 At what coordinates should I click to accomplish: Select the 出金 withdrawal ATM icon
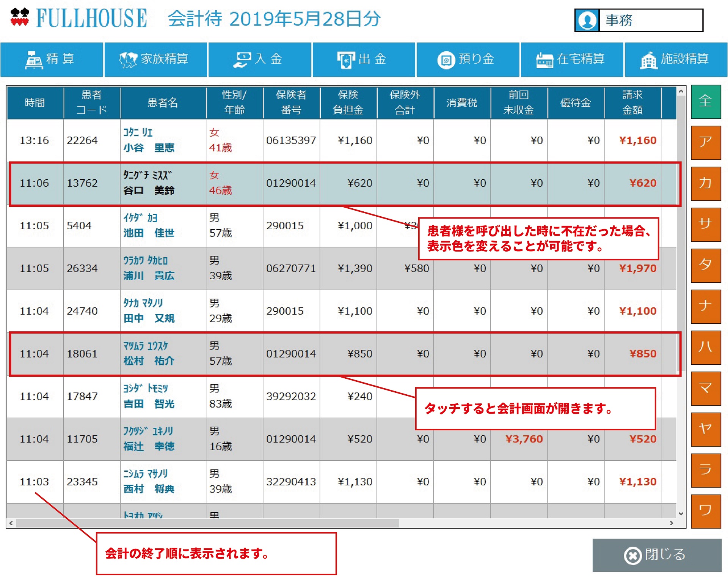point(345,60)
